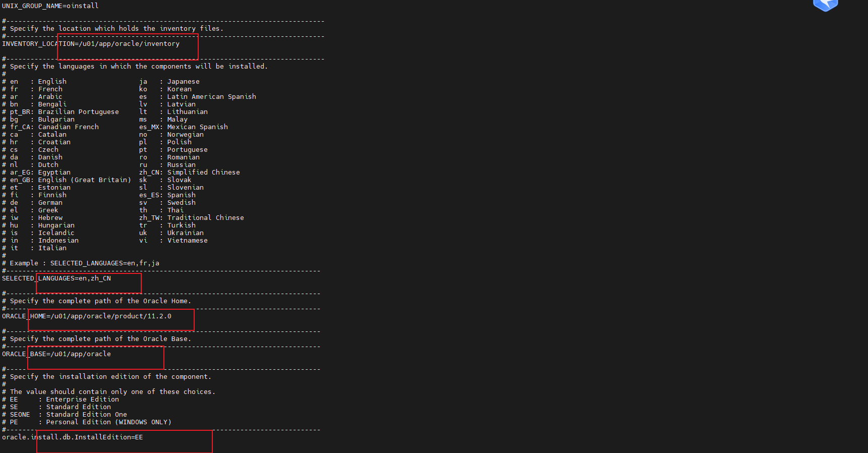Viewport: 868px width, 453px height.
Task: Click the 'de : German' entry
Action: point(36,203)
